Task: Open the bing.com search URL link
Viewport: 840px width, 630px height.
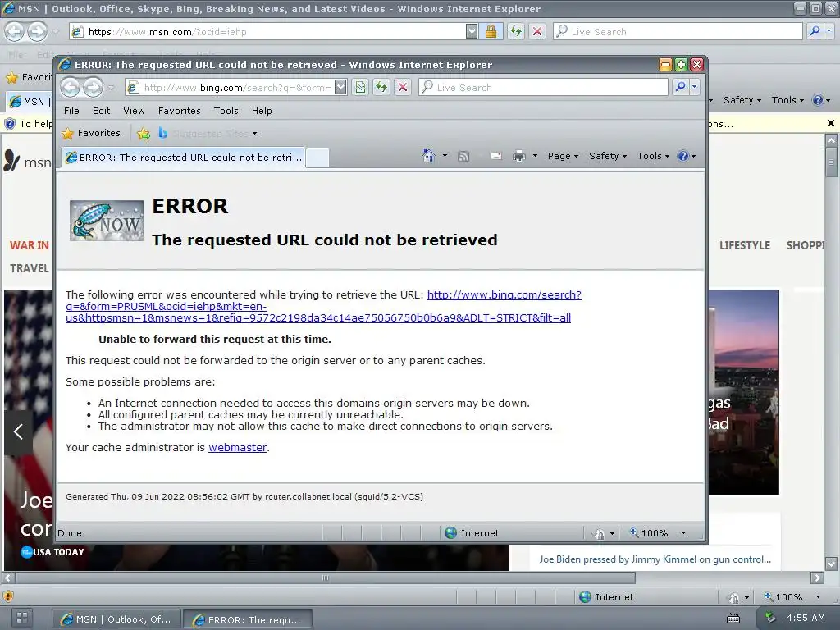Action: [x=323, y=307]
